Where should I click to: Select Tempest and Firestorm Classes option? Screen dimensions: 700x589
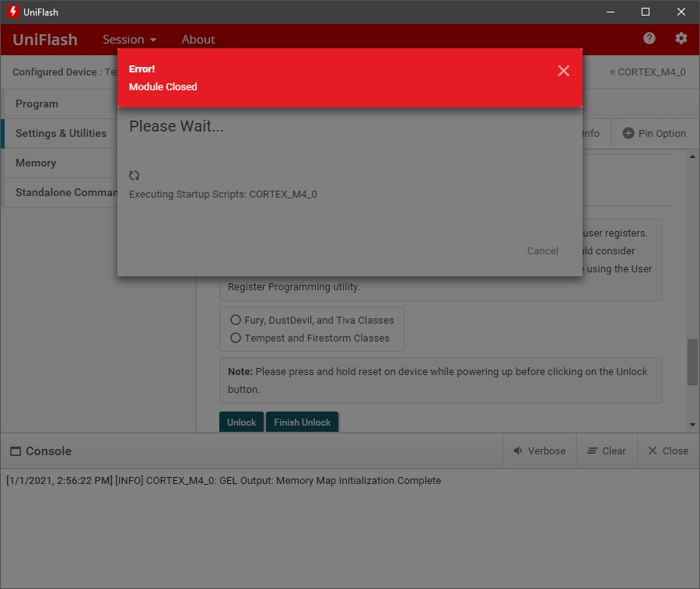[235, 338]
